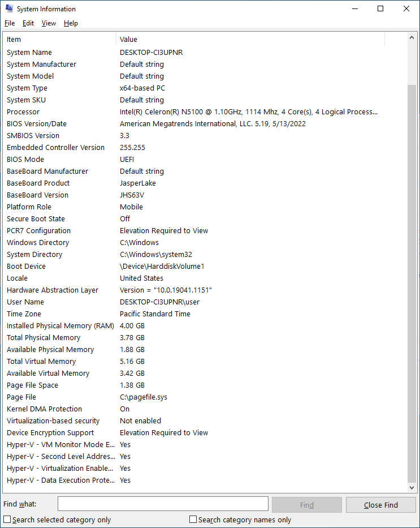Open the Help menu
Viewport: 420px width, 528px height.
coord(71,23)
